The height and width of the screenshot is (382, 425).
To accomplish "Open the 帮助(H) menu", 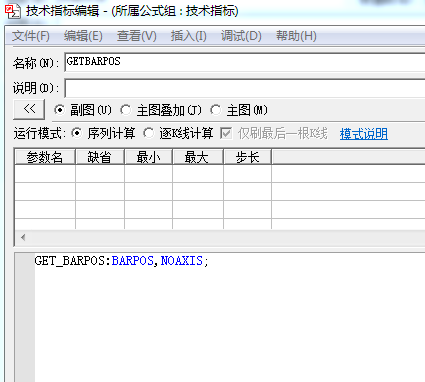I will click(x=296, y=36).
